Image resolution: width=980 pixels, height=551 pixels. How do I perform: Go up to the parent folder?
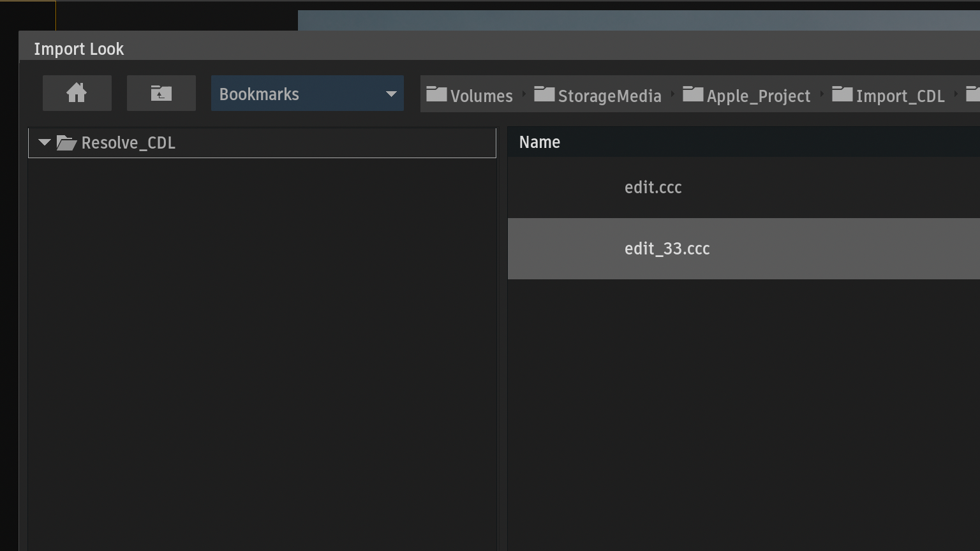click(x=161, y=93)
